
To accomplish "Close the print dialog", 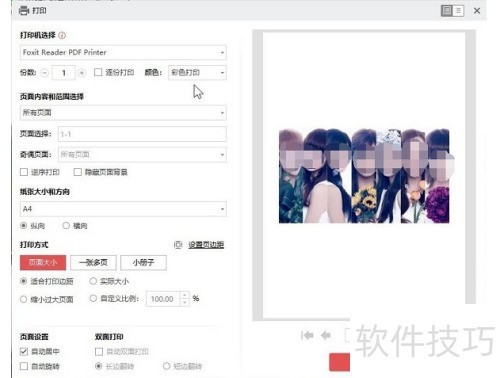I will click(477, 11).
